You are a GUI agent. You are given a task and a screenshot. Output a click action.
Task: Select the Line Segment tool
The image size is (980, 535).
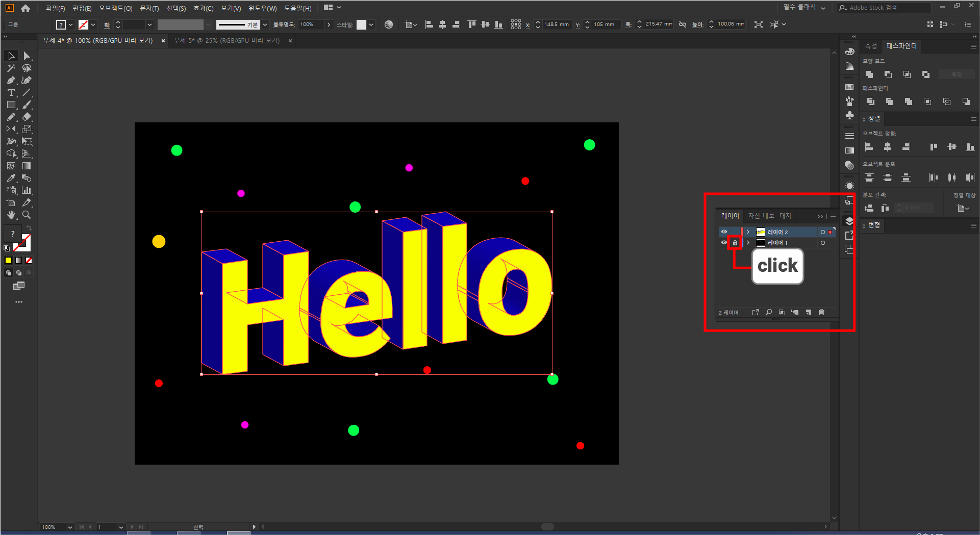pyautogui.click(x=27, y=92)
